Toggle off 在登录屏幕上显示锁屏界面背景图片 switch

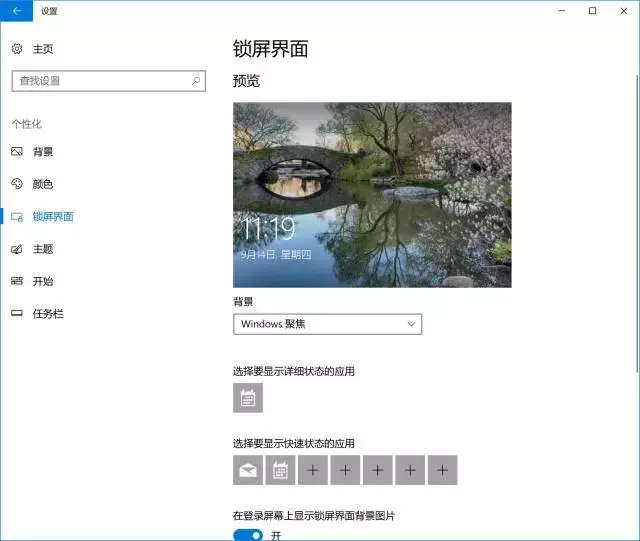(x=248, y=535)
